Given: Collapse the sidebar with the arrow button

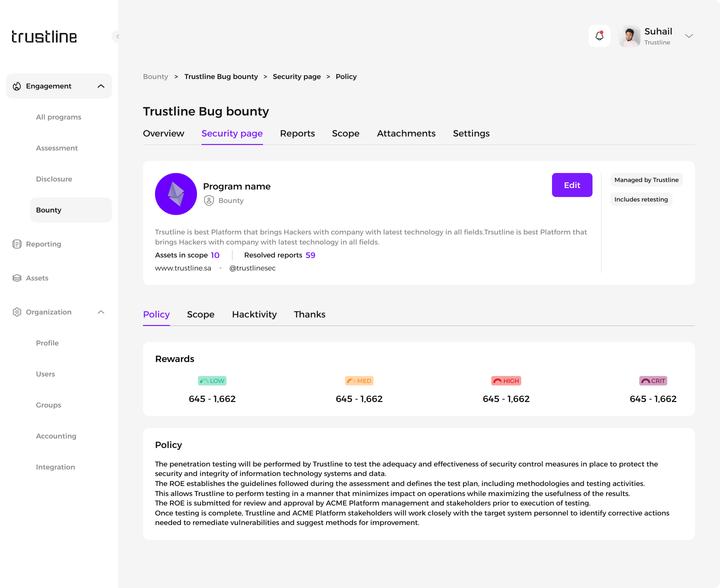Looking at the screenshot, I should click(117, 36).
